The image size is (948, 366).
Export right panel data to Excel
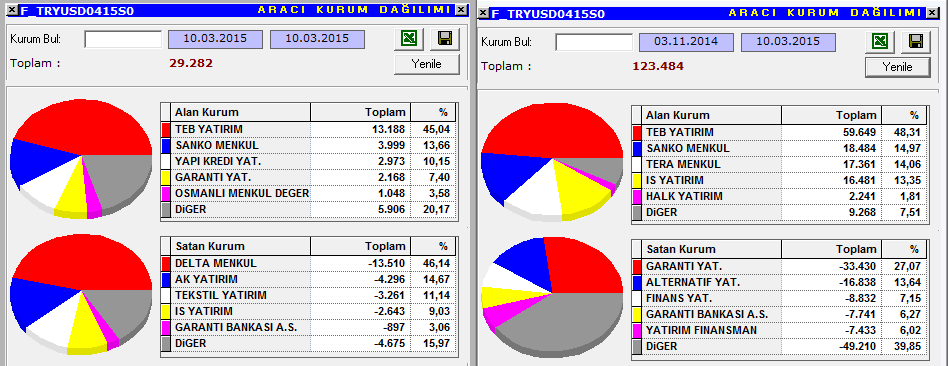(x=880, y=42)
